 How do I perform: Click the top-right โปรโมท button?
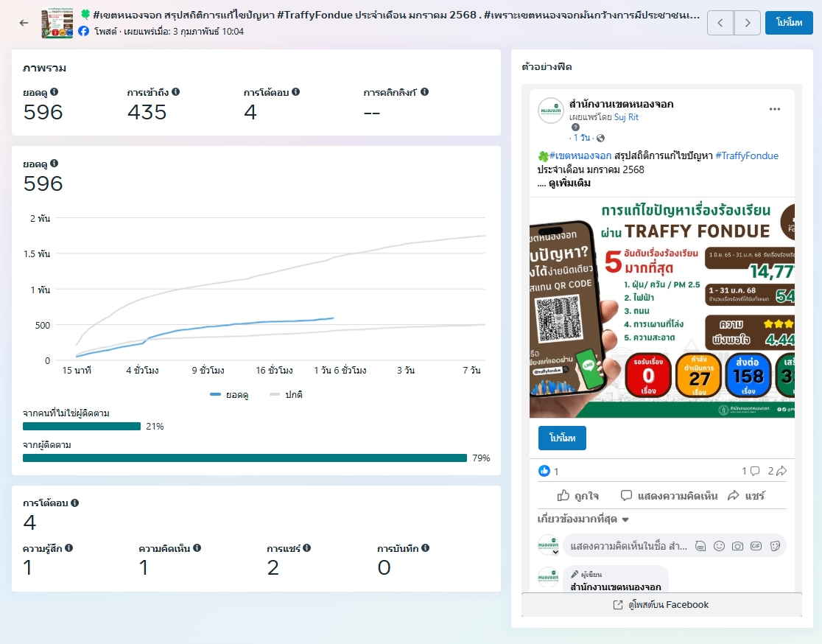[x=789, y=23]
